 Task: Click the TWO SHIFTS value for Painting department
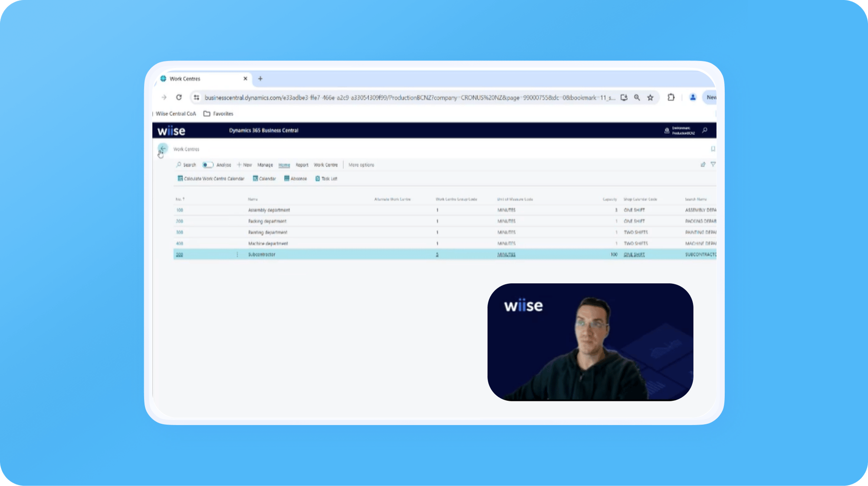pyautogui.click(x=636, y=232)
